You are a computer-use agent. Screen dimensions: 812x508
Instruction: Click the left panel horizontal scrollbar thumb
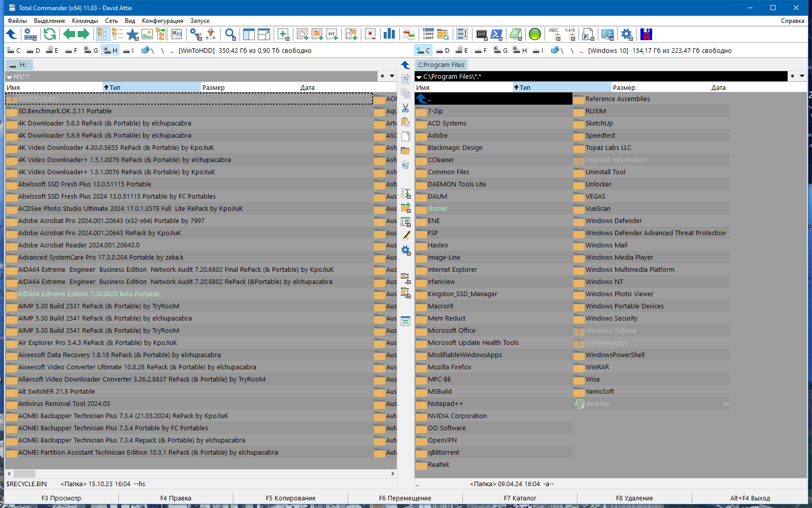(x=25, y=473)
